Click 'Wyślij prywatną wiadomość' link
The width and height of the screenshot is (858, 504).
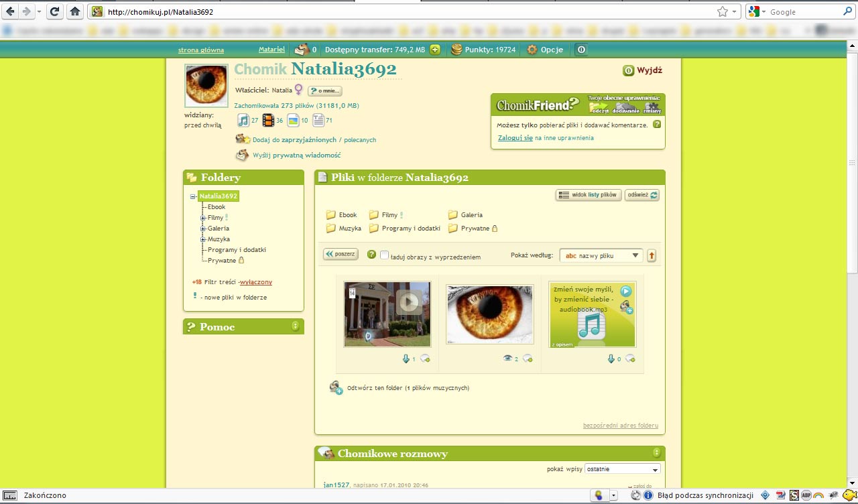(297, 155)
